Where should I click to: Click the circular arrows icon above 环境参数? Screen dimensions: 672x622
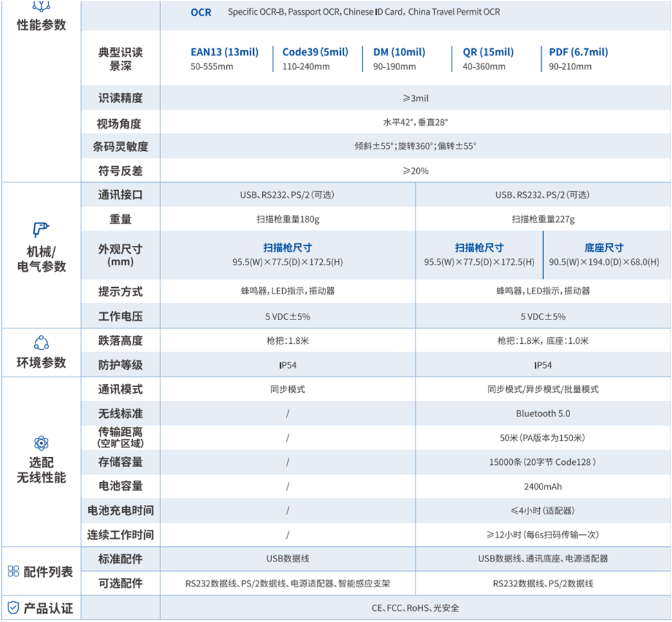coord(41,343)
